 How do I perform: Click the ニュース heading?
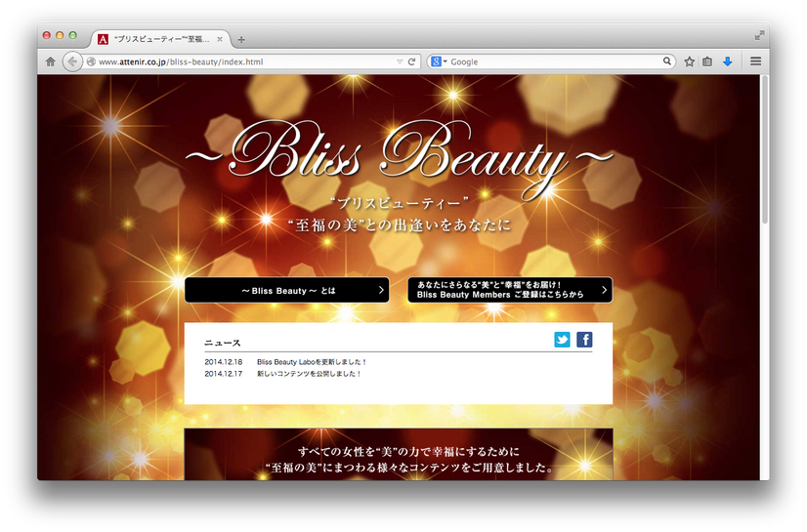tap(223, 343)
